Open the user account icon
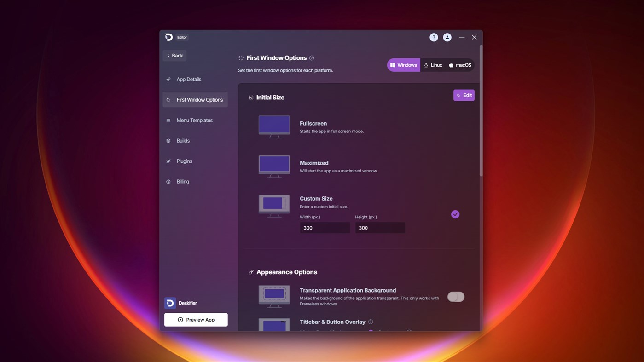The image size is (644, 362). click(447, 37)
